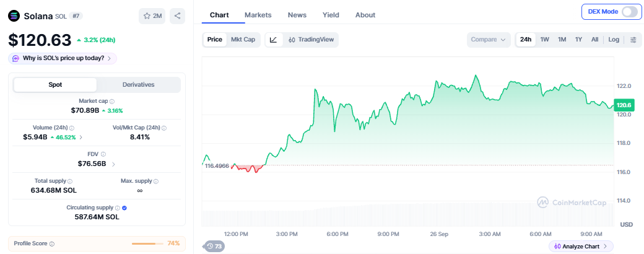Click the $5.94B volume value
This screenshot has height=254, width=644.
coord(35,138)
